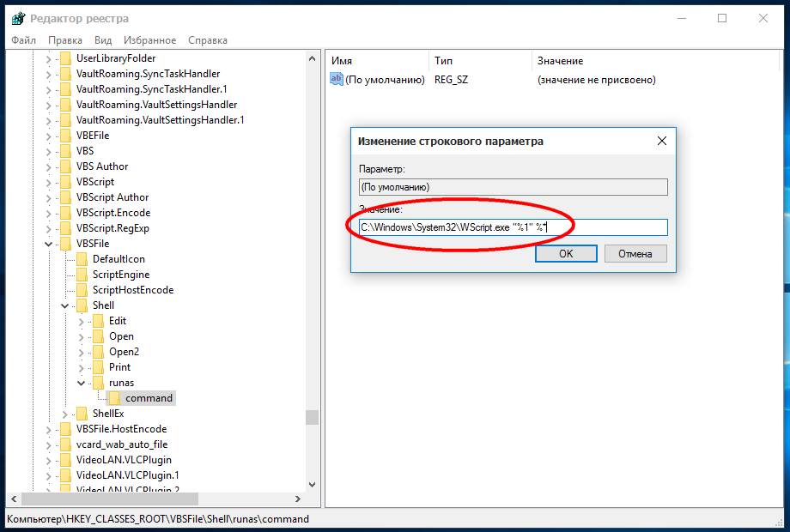Click the status bar registry path
Image resolution: width=790 pixels, height=532 pixels.
[x=158, y=519]
